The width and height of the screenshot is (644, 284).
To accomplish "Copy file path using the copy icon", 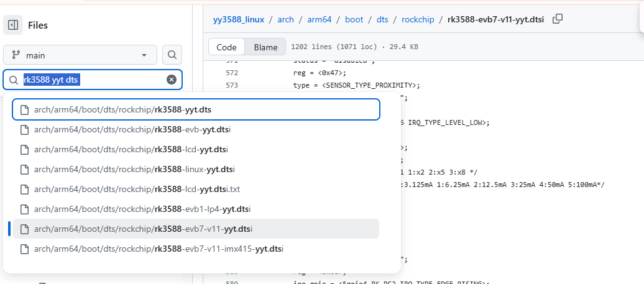I will pos(558,19).
